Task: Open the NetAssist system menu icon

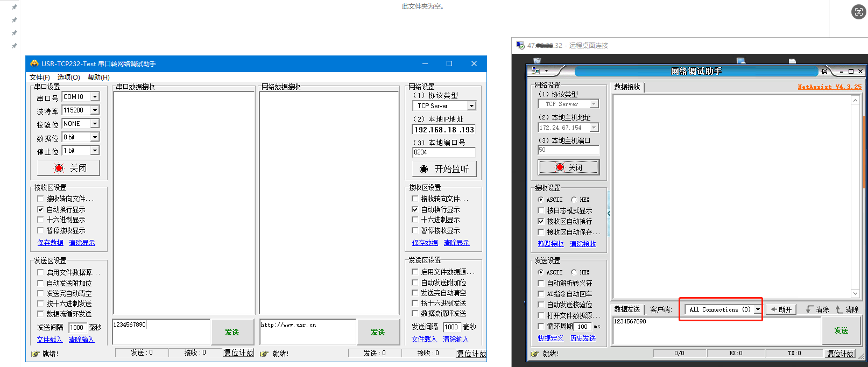Action: tap(535, 70)
